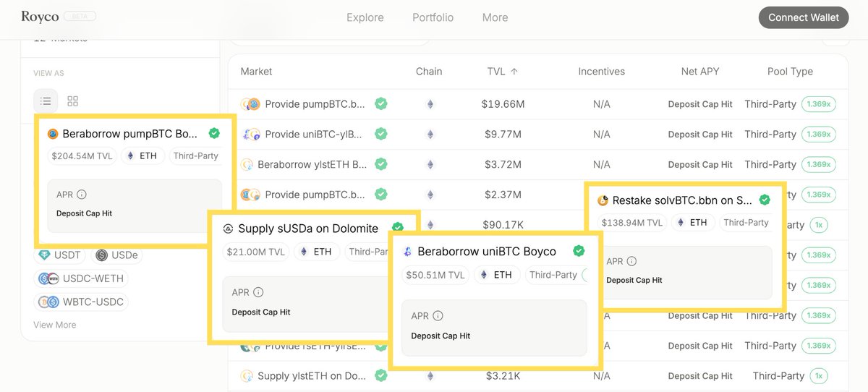Viewport: 868px width, 392px height.
Task: Click token icon of Supply ylstETH row
Action: pyautogui.click(x=247, y=375)
